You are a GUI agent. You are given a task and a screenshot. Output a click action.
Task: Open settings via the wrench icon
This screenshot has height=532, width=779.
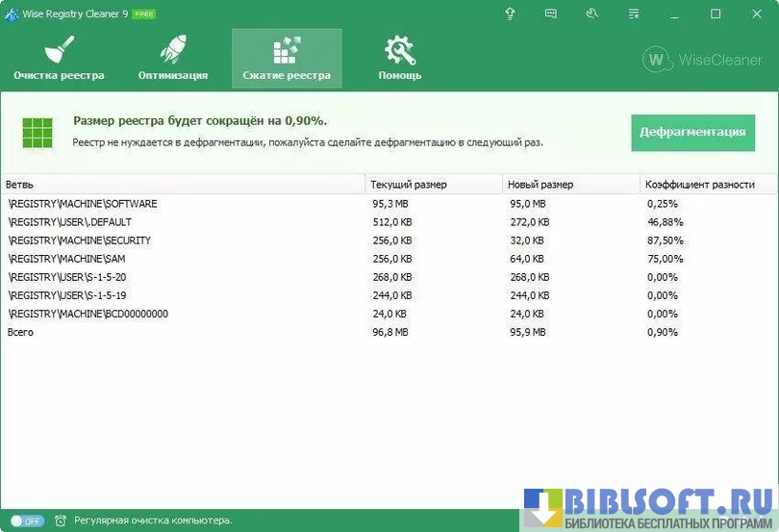592,13
